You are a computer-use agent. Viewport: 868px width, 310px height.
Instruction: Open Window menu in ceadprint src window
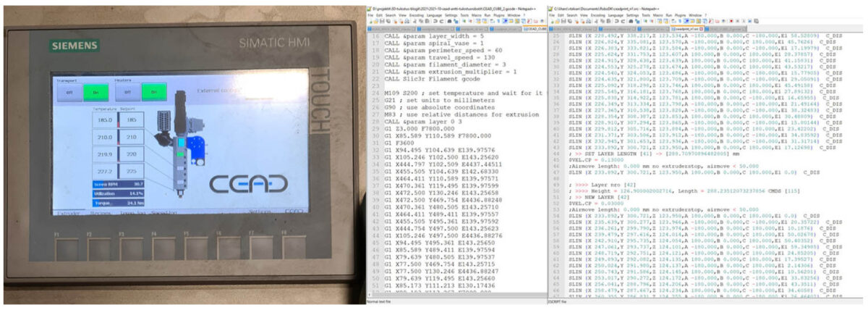click(695, 15)
